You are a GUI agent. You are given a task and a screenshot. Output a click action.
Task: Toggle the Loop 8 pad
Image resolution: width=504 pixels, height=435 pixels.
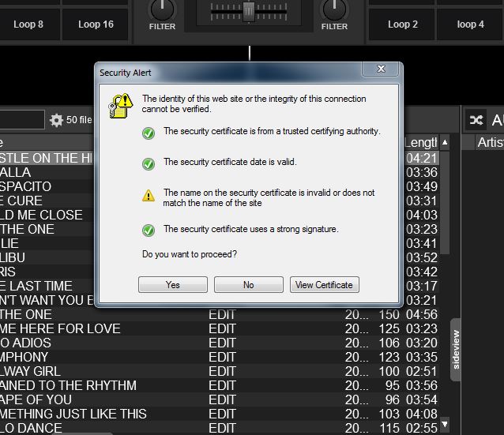(x=28, y=24)
